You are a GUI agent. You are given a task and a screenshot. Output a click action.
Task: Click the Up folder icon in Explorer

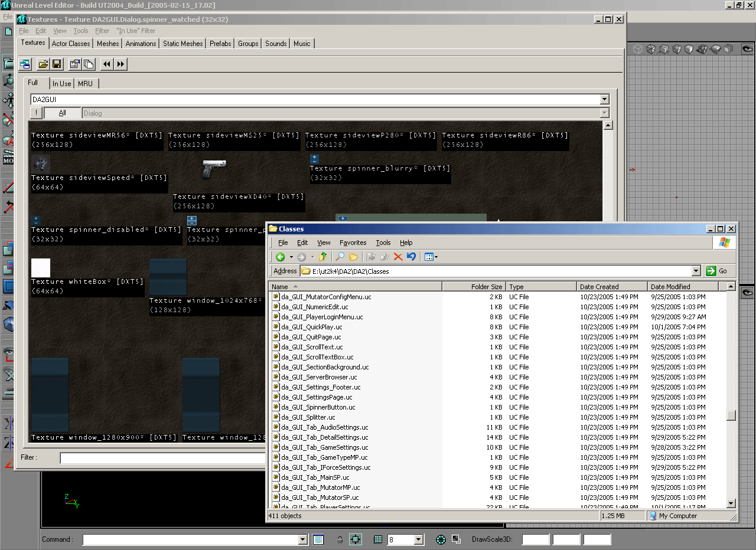[323, 257]
